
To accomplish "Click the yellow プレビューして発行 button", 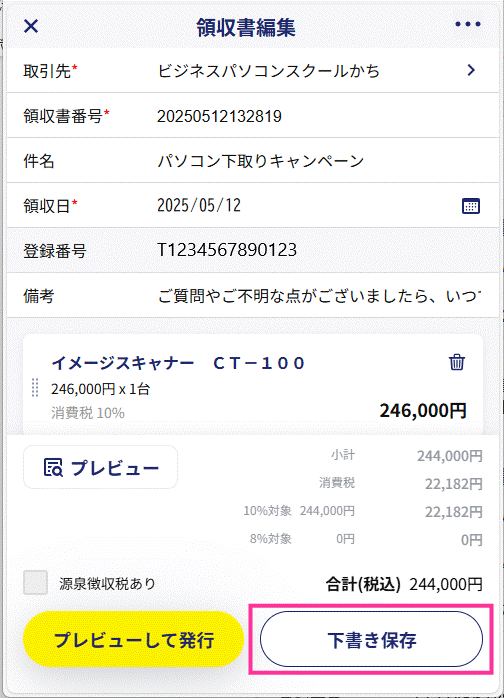I will (133, 639).
